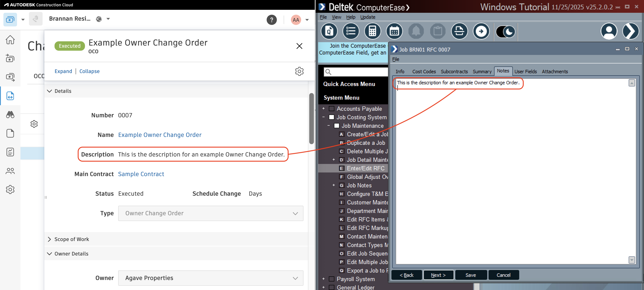Click the printer icon in ComputerEase toolbar
The height and width of the screenshot is (290, 644).
459,32
